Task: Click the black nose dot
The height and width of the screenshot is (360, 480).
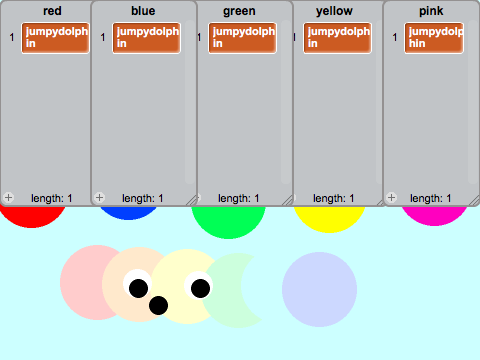Action: (x=159, y=305)
